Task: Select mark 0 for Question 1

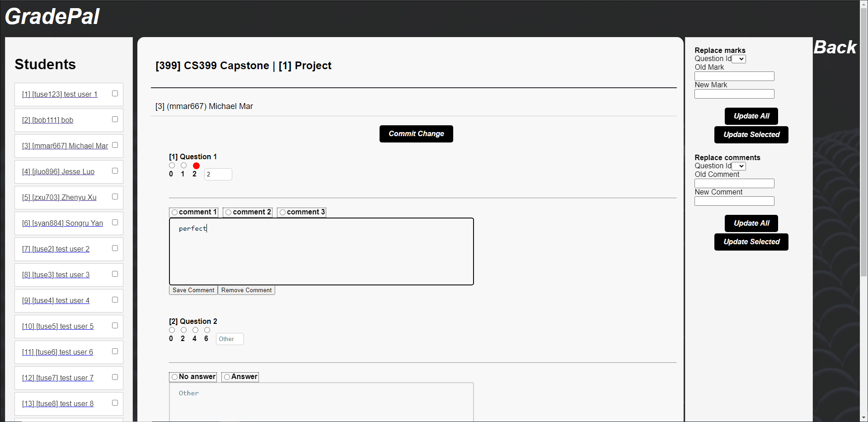Action: (x=172, y=166)
